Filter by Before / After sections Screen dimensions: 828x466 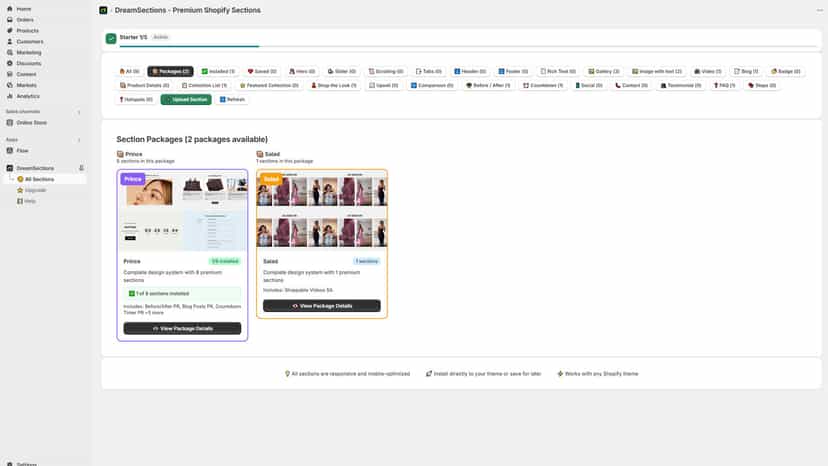(x=488, y=86)
